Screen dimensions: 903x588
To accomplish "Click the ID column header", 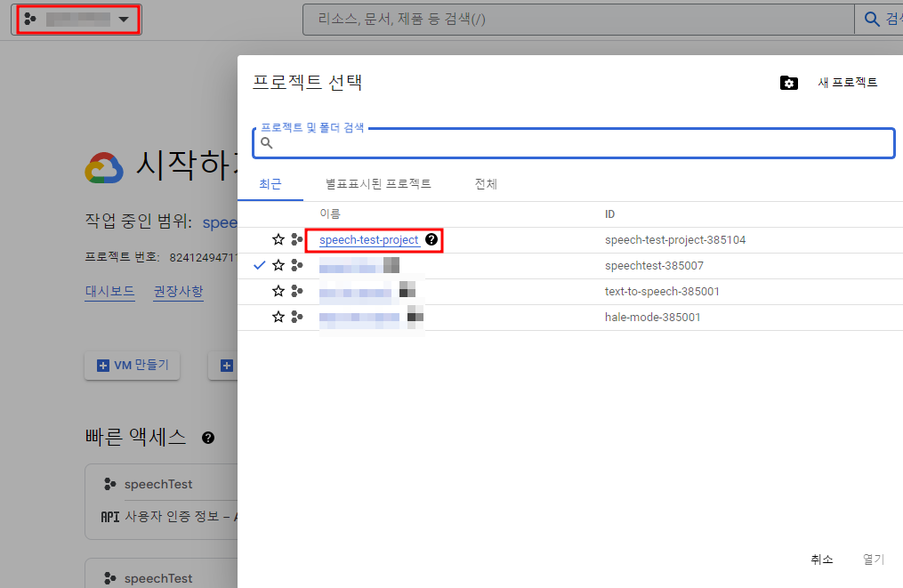I will 610,214.
